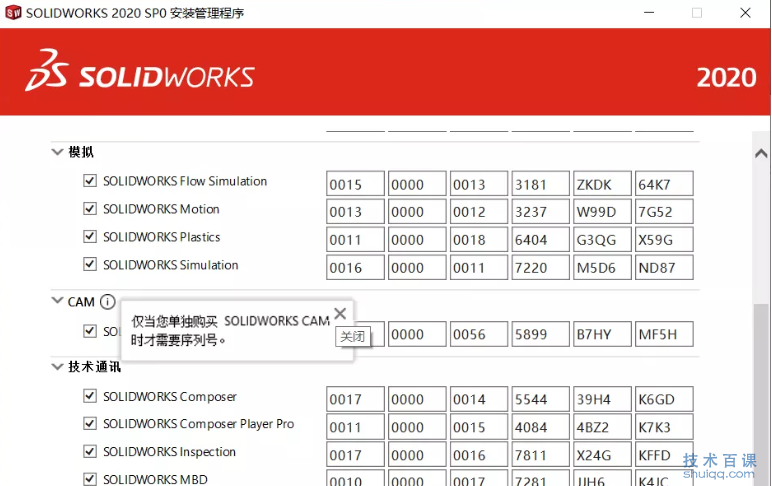Viewport: 772px width, 486px height.
Task: Select the SOLIDWORKS Flow Simulation label
Action: tap(185, 181)
